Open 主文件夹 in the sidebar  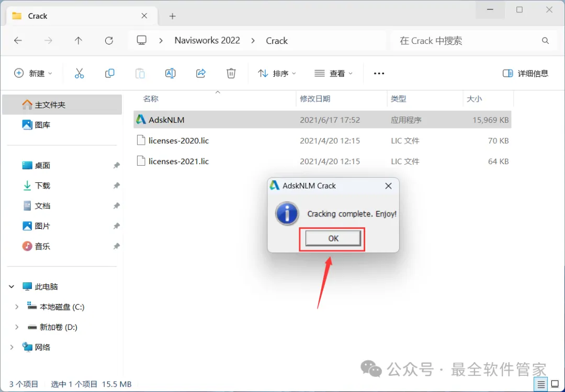pos(62,105)
